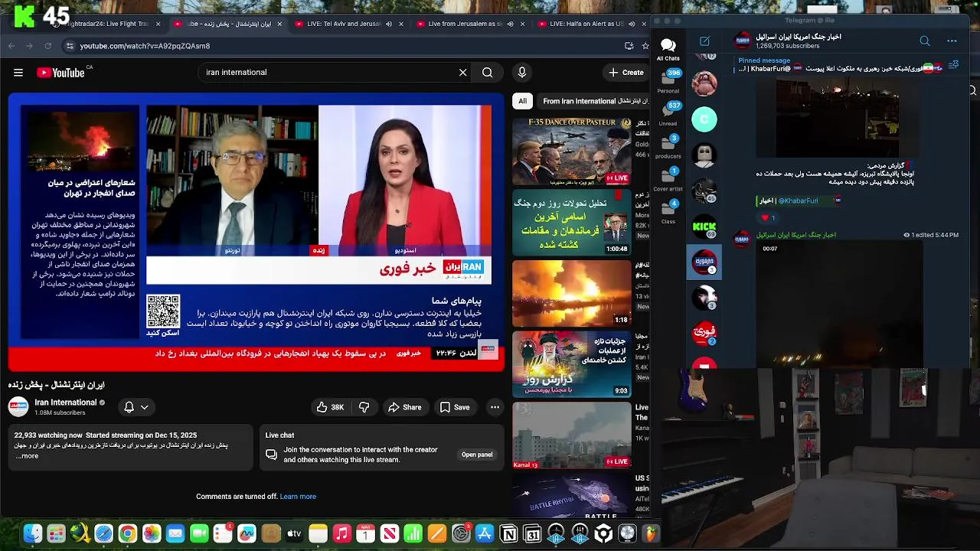This screenshot has height=551, width=980.
Task: Save the video to a playlist
Action: [x=455, y=407]
